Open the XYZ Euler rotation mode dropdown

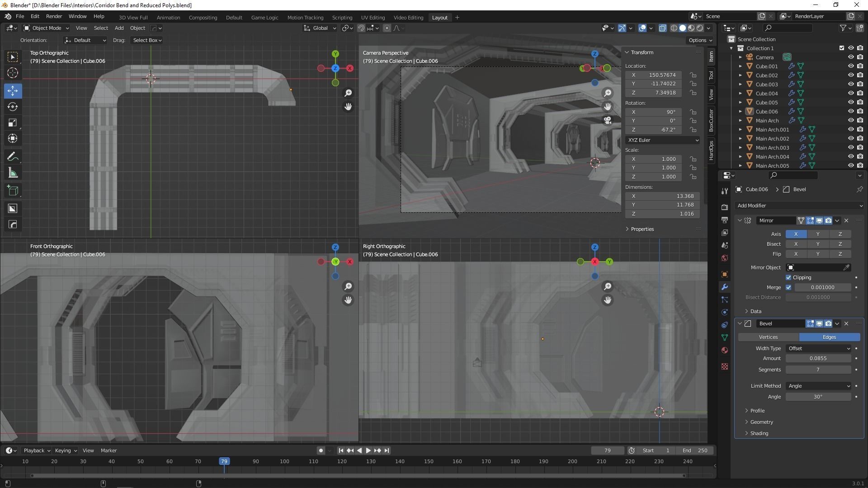coord(662,140)
